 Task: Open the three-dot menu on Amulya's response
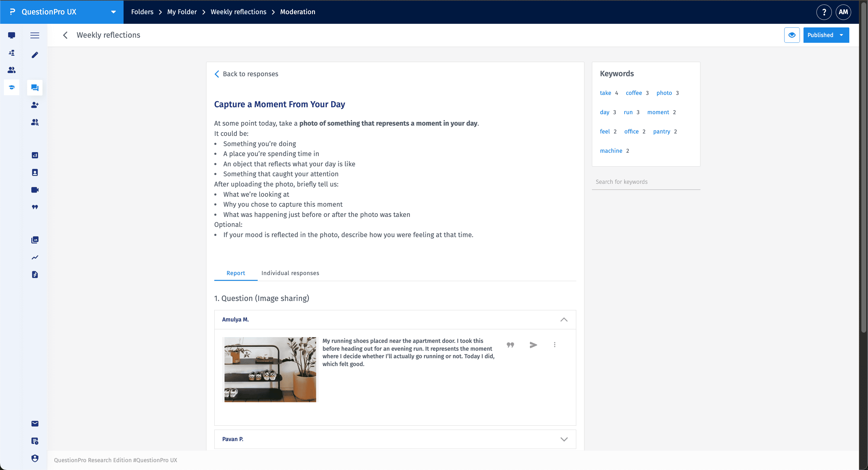click(554, 345)
